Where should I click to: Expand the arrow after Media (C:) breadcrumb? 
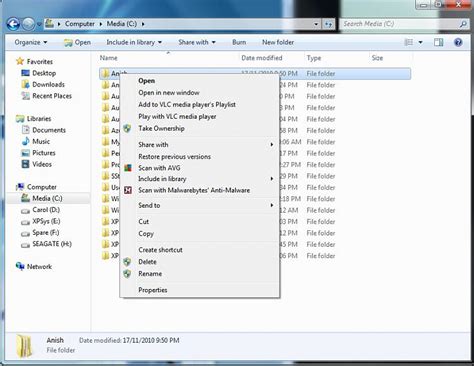coord(143,24)
